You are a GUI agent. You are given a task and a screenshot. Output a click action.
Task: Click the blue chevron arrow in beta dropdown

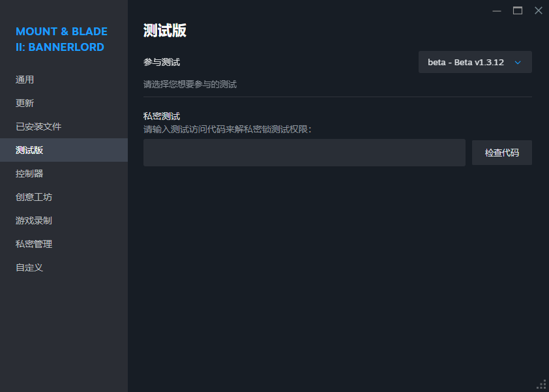pyautogui.click(x=518, y=63)
